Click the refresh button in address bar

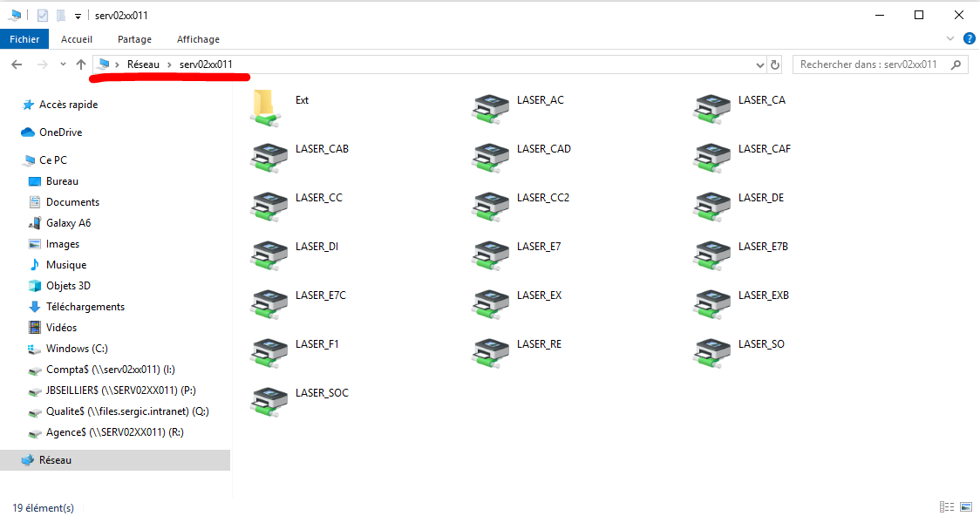(x=775, y=64)
